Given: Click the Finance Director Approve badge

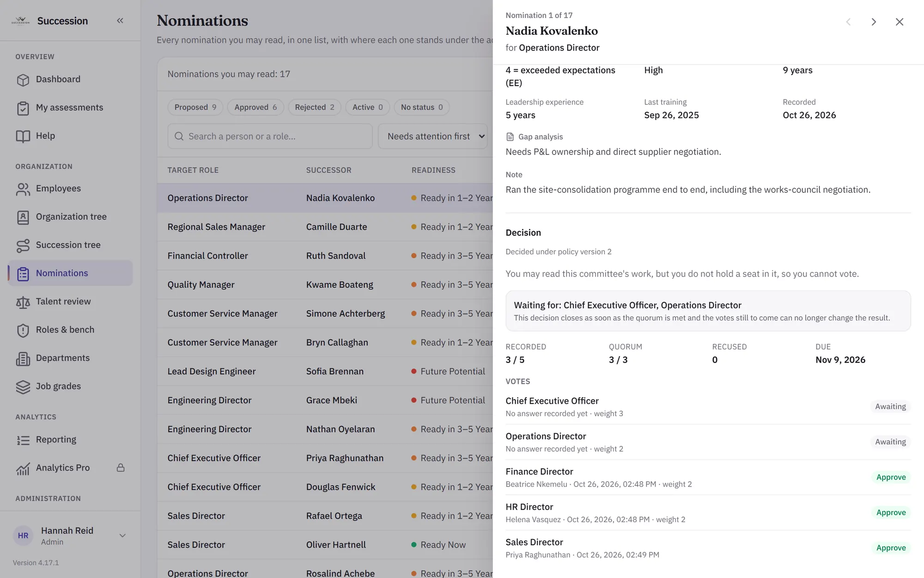Looking at the screenshot, I should pyautogui.click(x=891, y=477).
